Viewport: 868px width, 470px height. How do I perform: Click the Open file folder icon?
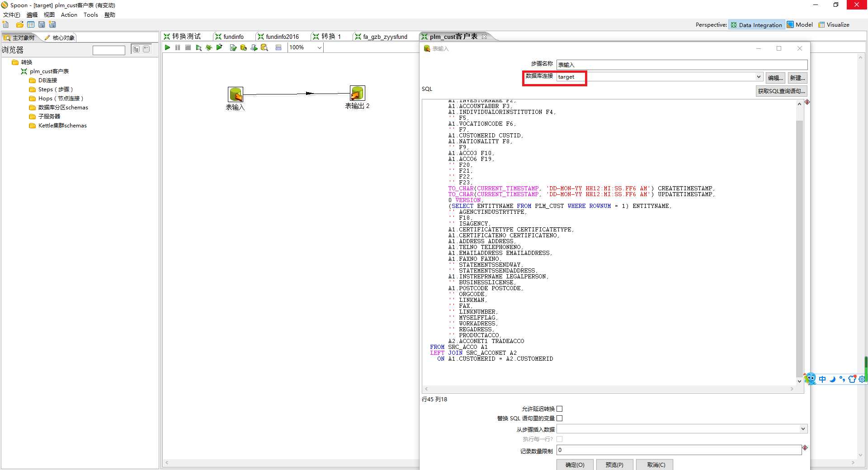tap(19, 24)
